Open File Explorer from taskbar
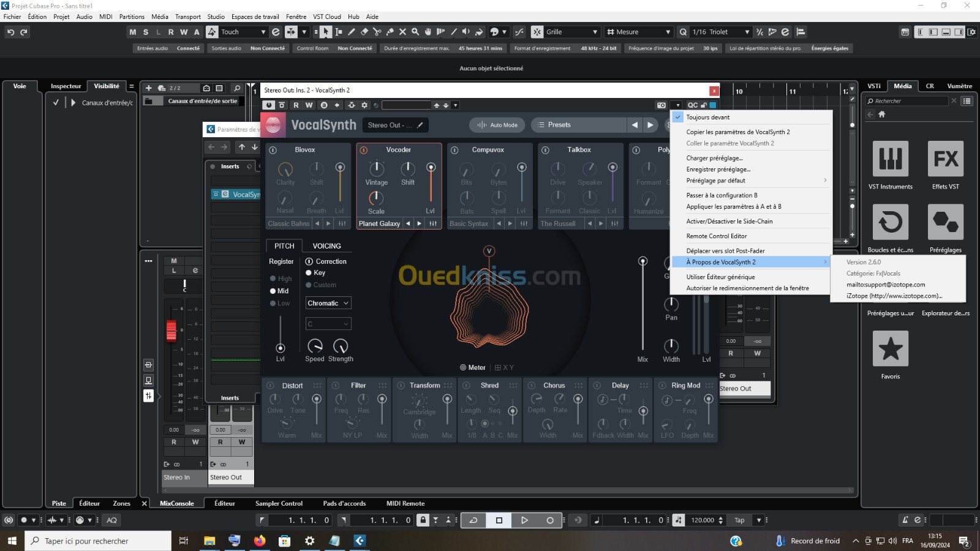 209,541
